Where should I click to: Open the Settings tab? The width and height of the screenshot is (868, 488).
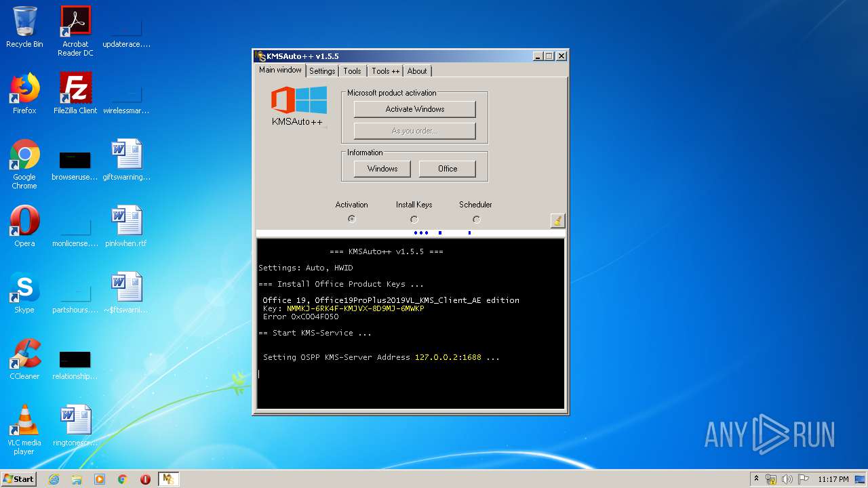[322, 71]
